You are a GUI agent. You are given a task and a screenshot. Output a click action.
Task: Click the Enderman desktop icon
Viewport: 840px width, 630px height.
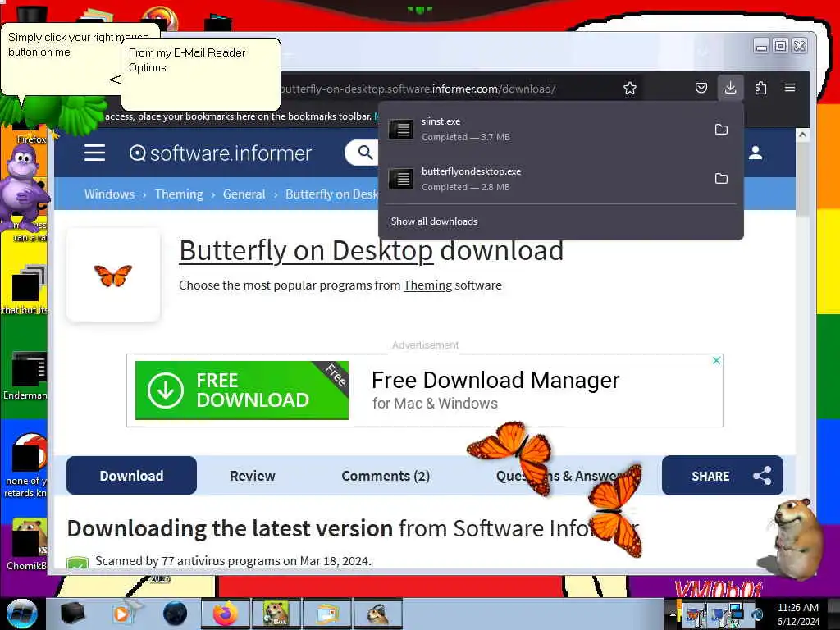25,375
